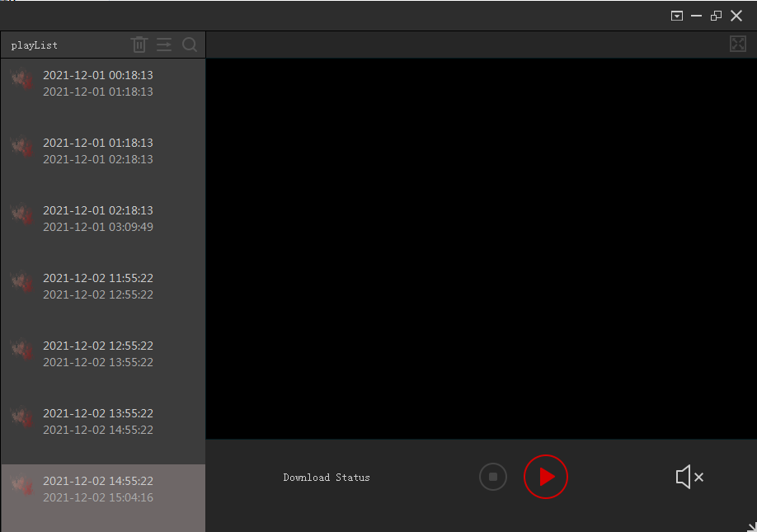Unmute the speaker volume icon
Image resolution: width=757 pixels, height=532 pixels.
(x=689, y=477)
